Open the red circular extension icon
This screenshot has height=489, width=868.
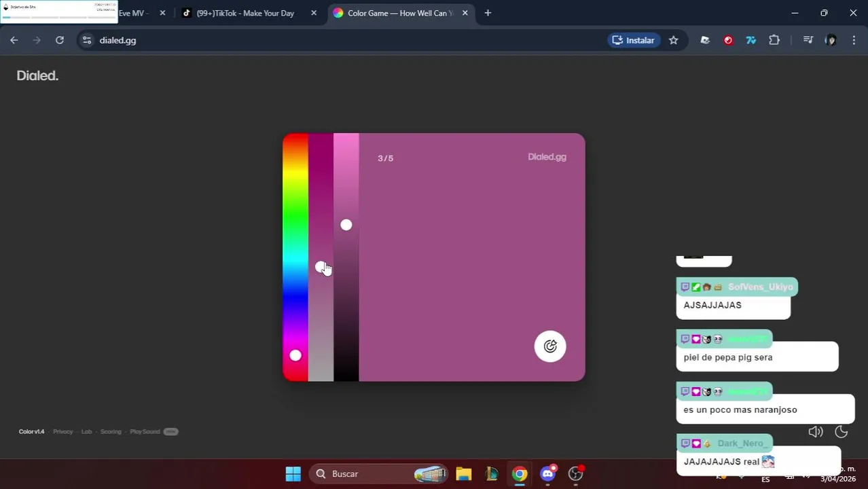tap(728, 40)
